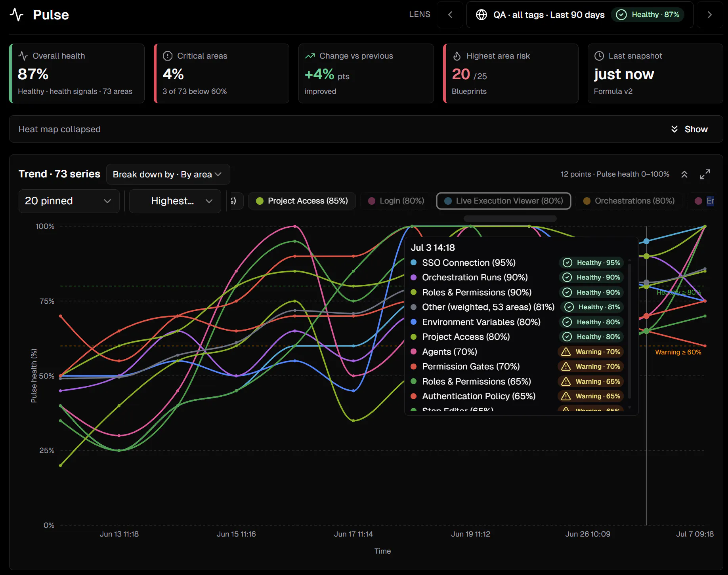This screenshot has width=728, height=575.
Task: Click the Jul 3 14:18 tooltip header
Action: click(433, 248)
